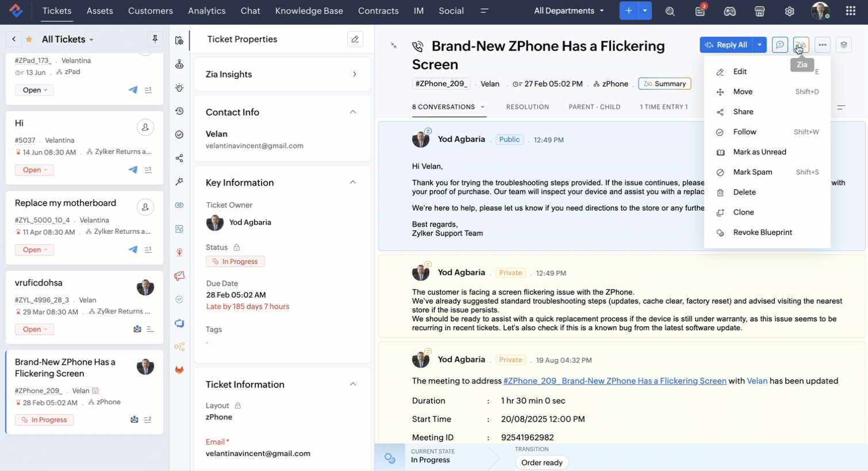
Task: Open the Customers module
Action: point(151,11)
